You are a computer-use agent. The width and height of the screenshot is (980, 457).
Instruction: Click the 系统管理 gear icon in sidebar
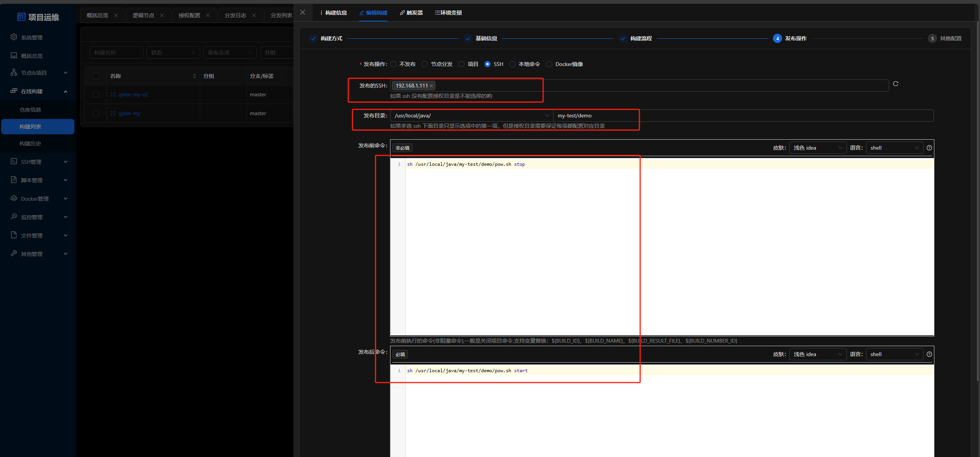[14, 37]
